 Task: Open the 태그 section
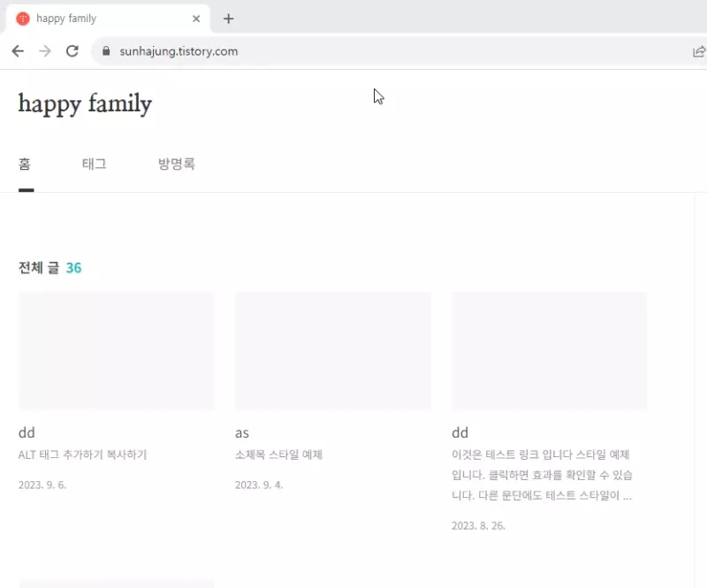(x=94, y=164)
